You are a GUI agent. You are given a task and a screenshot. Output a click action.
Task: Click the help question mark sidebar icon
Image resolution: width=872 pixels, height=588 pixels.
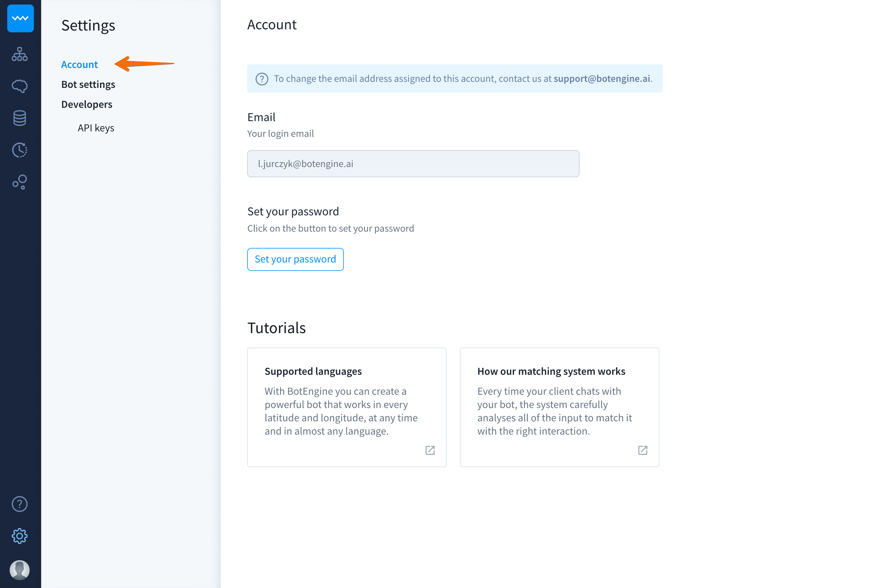point(20,504)
